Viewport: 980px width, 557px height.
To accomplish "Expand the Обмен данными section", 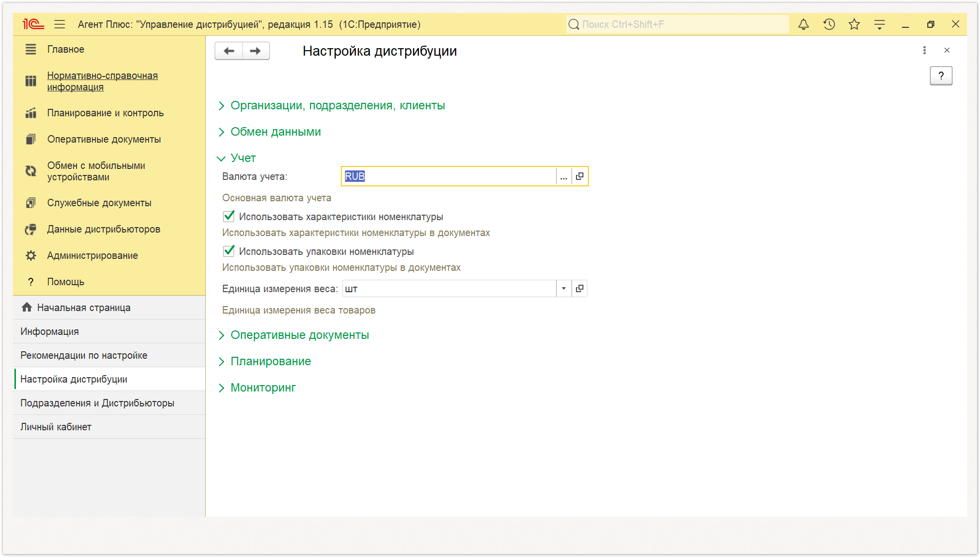I will pos(269,132).
